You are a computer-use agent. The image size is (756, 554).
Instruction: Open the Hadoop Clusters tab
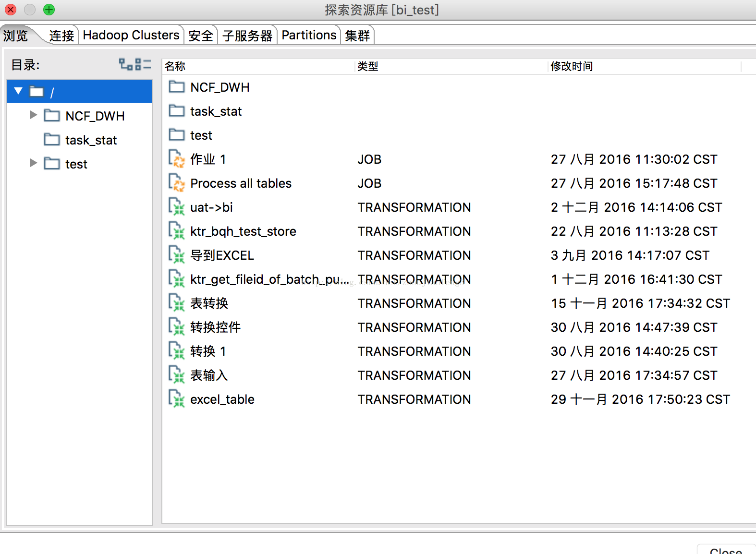point(131,35)
